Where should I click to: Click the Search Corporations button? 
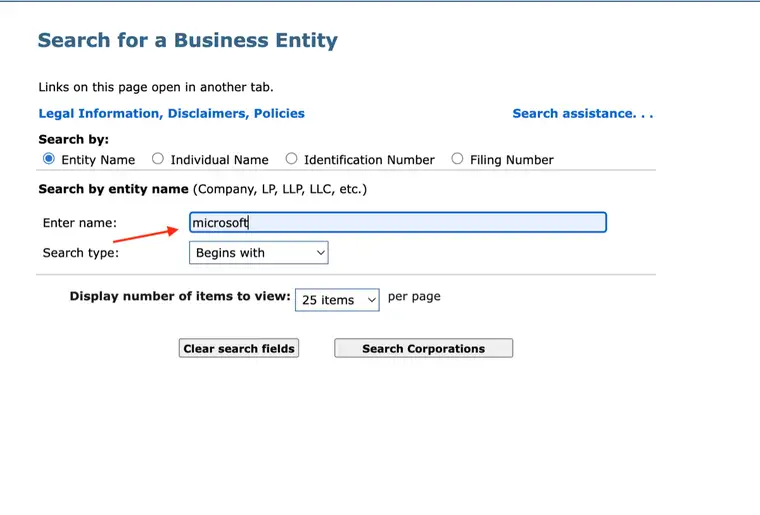[424, 348]
